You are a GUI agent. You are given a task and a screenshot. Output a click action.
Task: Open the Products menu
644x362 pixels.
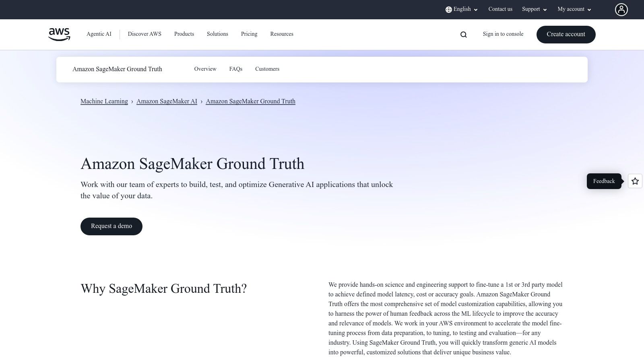click(184, 34)
